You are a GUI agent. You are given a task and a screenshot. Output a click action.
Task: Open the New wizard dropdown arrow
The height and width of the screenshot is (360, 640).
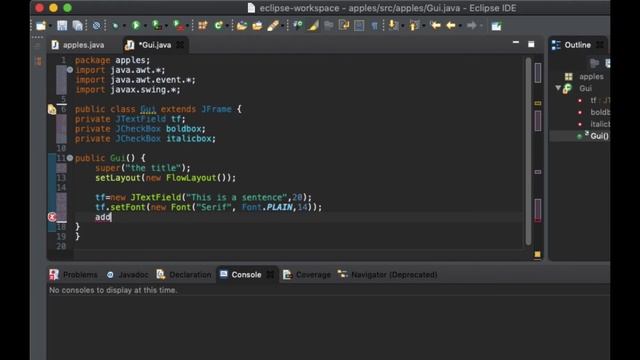coord(50,26)
